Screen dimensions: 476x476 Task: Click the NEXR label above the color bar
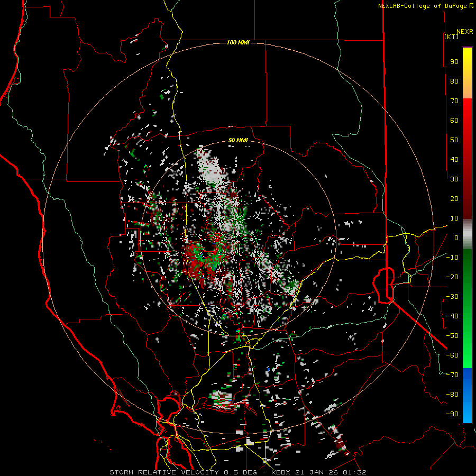tap(465, 32)
